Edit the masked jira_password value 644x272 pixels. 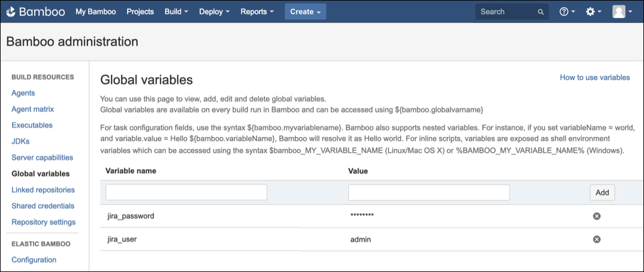point(362,216)
